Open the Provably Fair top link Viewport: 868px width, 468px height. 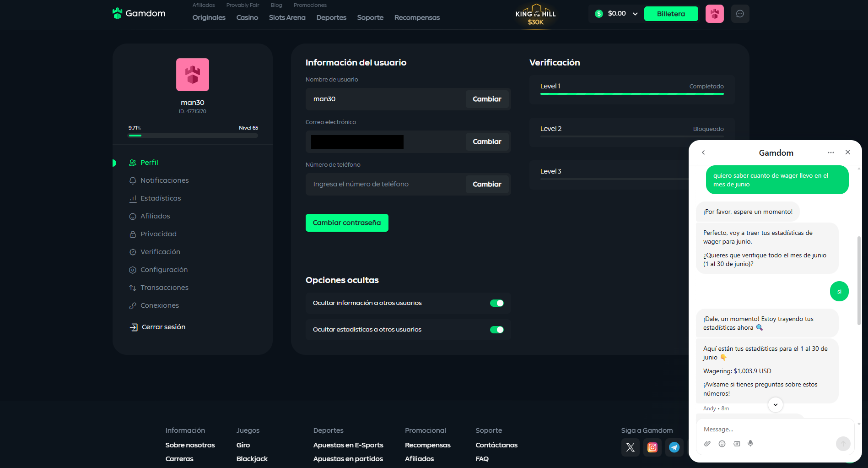pos(243,5)
